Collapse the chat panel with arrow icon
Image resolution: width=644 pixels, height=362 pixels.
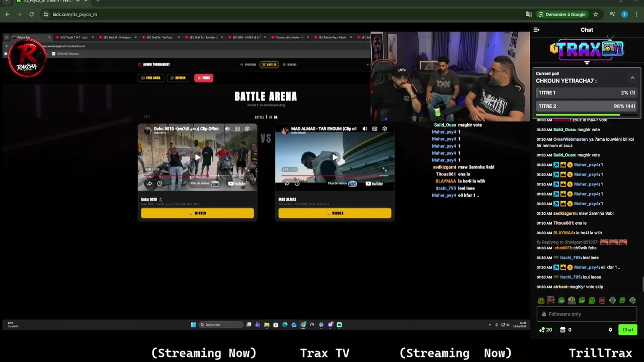click(536, 30)
